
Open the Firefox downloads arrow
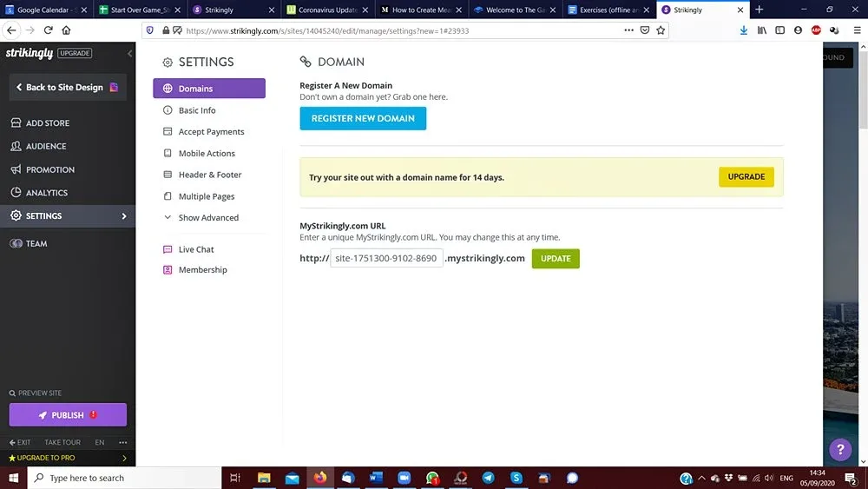point(744,30)
